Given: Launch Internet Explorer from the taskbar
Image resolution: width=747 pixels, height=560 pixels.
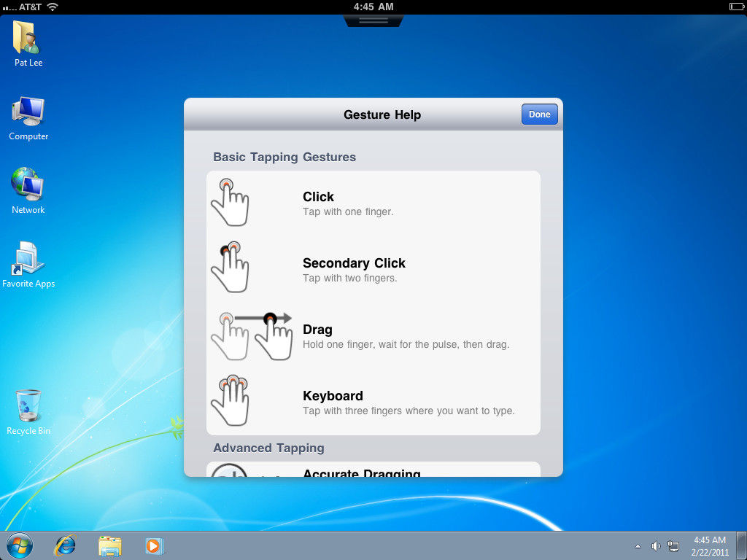Looking at the screenshot, I should click(65, 545).
